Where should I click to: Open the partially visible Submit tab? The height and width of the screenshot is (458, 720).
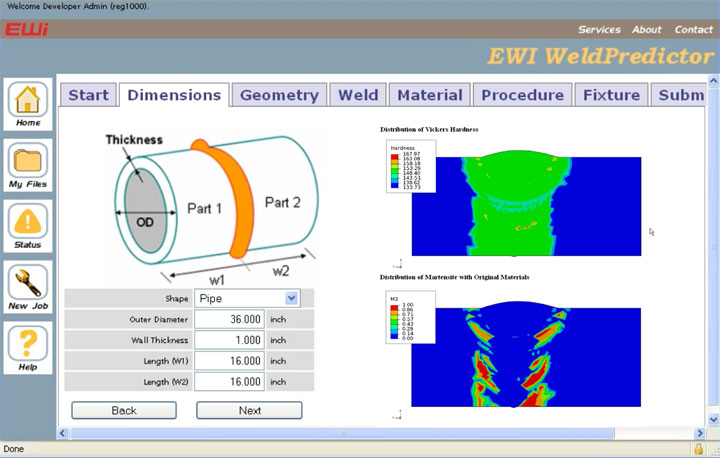679,95
